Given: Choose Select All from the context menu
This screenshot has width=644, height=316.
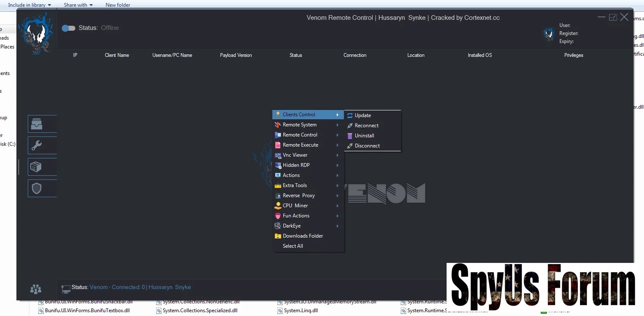Looking at the screenshot, I should pyautogui.click(x=293, y=246).
